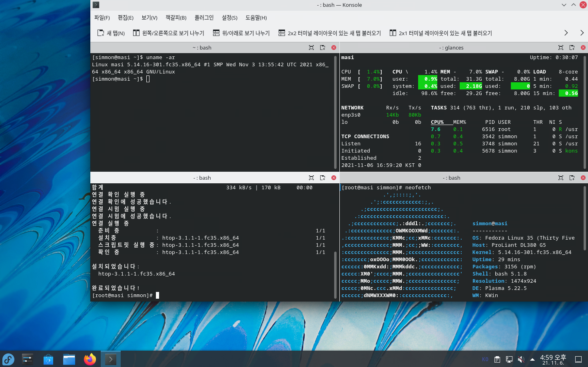The image size is (588, 367).
Task: Open System Settings from the taskbar
Action: tap(27, 359)
